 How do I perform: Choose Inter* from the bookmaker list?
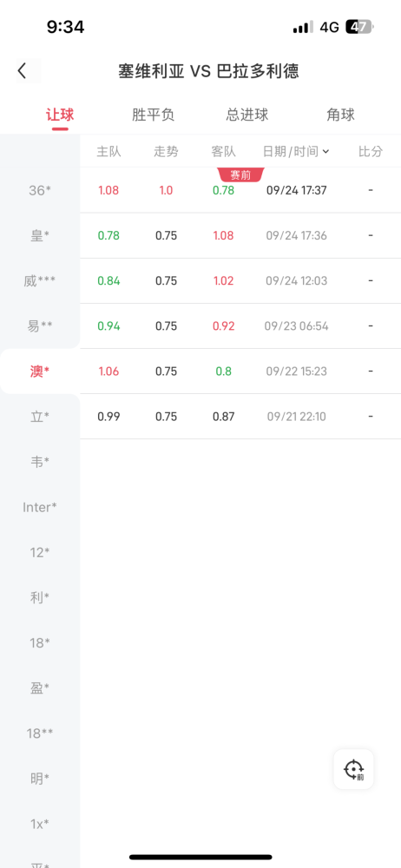40,507
